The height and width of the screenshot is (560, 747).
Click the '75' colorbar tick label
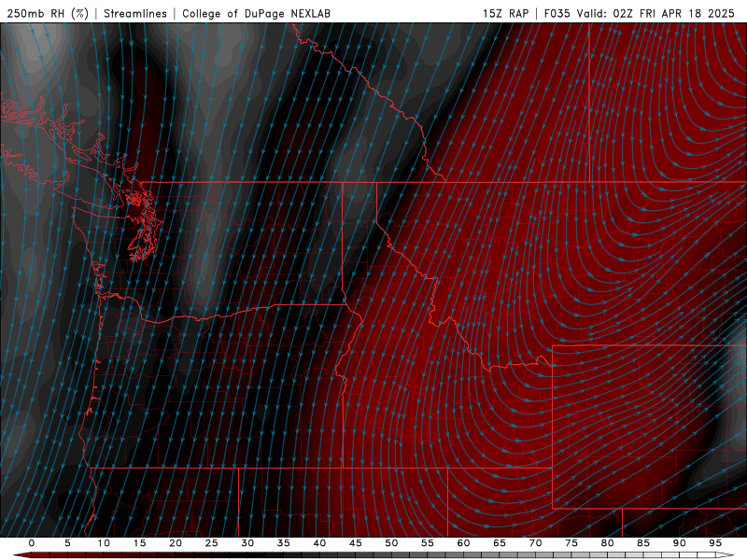coord(571,543)
